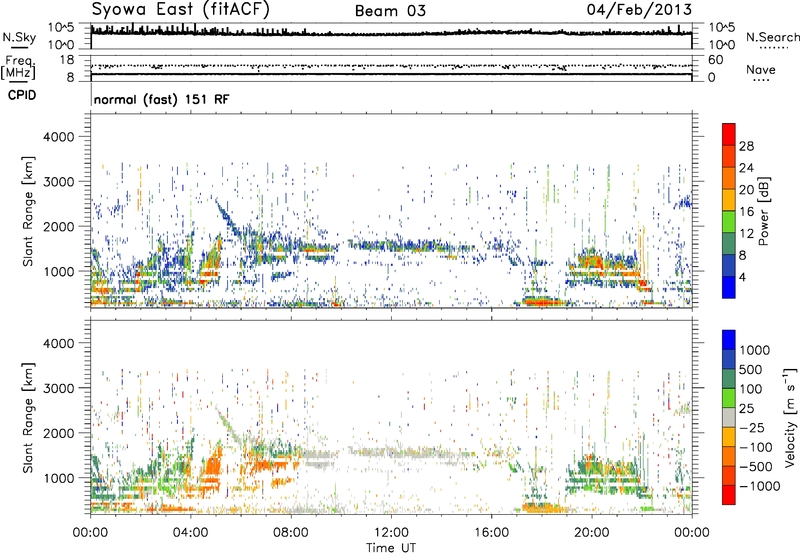Click the 'Time UT' axis title
This screenshot has height=554, width=800.
pyautogui.click(x=391, y=547)
